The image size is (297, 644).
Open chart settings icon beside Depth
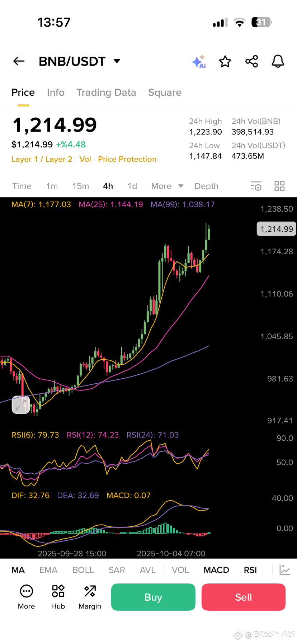point(256,186)
